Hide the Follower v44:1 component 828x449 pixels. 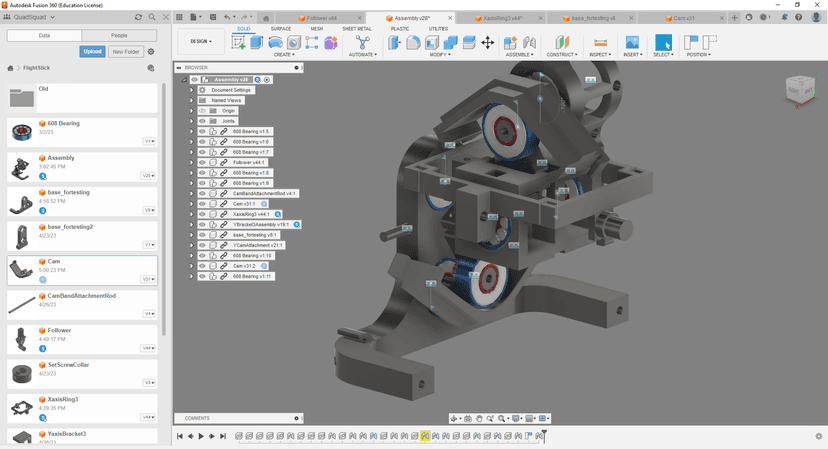coord(202,162)
